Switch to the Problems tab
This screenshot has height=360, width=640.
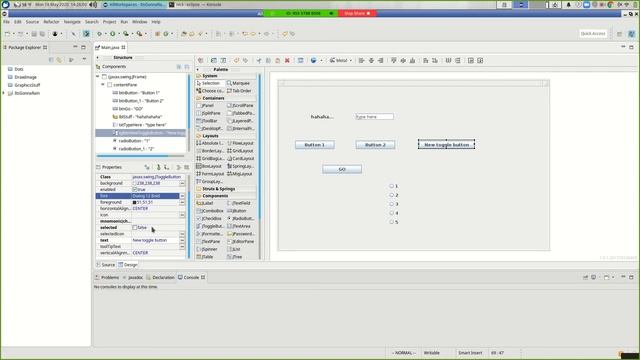click(107, 278)
